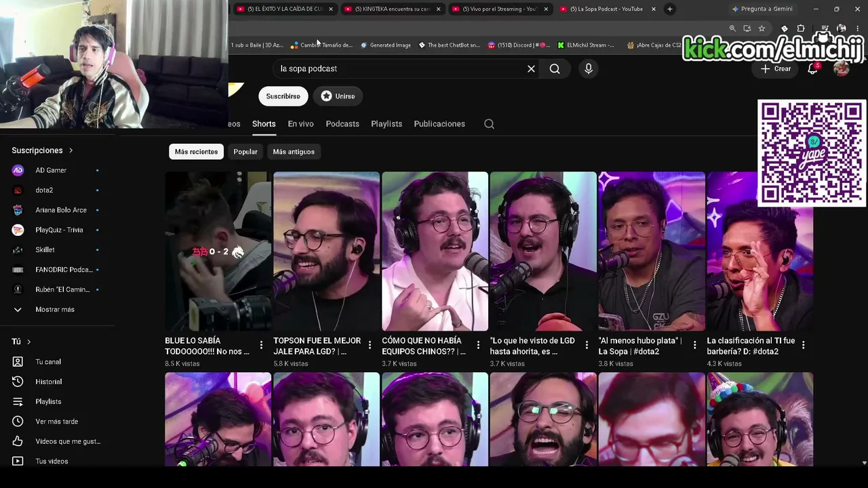Search within the channel using magnifier icon
The height and width of the screenshot is (488, 868).
pos(489,124)
